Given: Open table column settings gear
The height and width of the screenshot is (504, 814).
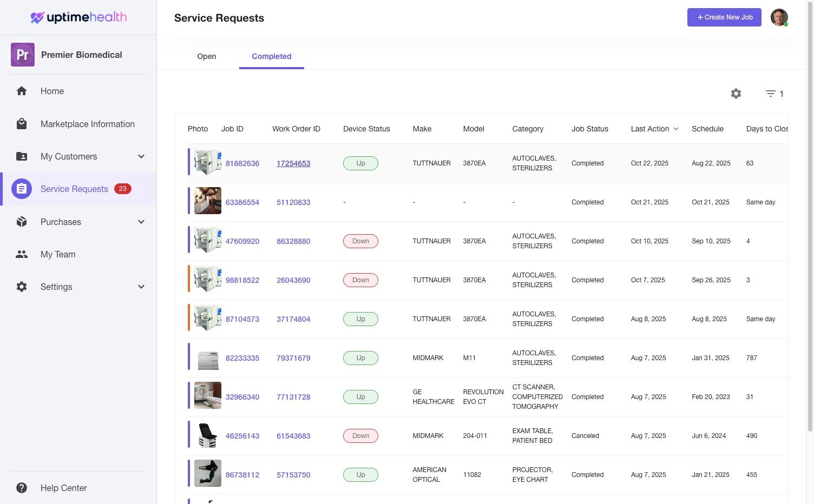Looking at the screenshot, I should [736, 94].
